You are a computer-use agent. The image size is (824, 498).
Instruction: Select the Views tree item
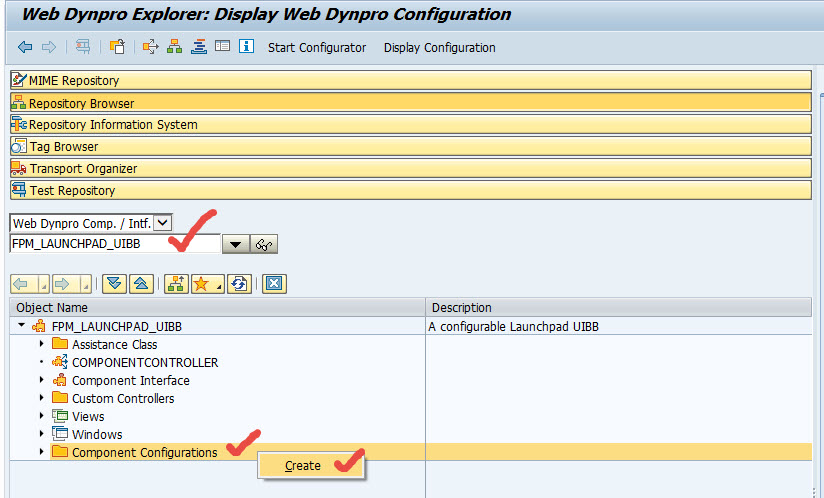88,417
